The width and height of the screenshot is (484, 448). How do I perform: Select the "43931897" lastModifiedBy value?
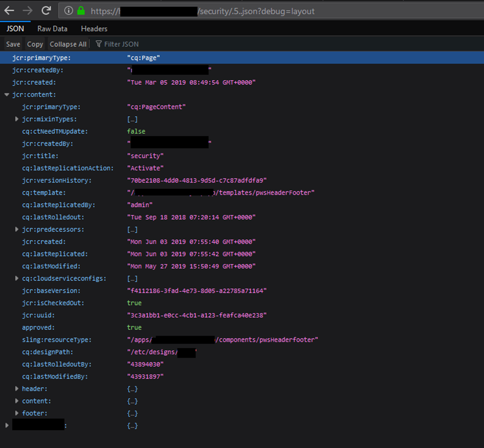pyautogui.click(x=145, y=377)
